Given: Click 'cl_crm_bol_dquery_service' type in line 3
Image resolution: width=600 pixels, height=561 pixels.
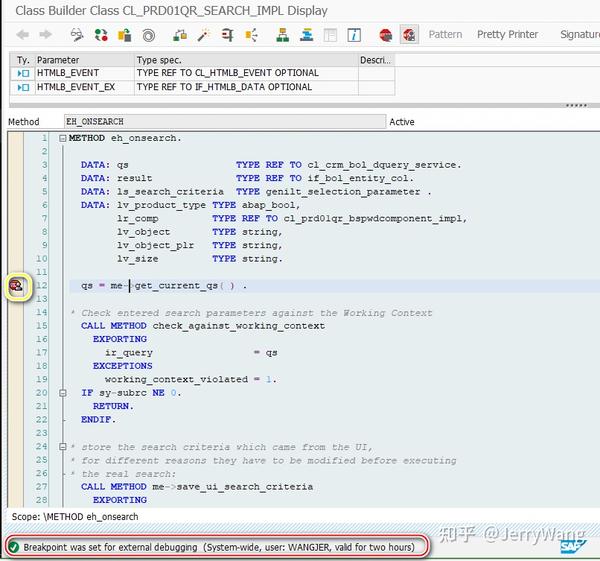Looking at the screenshot, I should coord(382,165).
